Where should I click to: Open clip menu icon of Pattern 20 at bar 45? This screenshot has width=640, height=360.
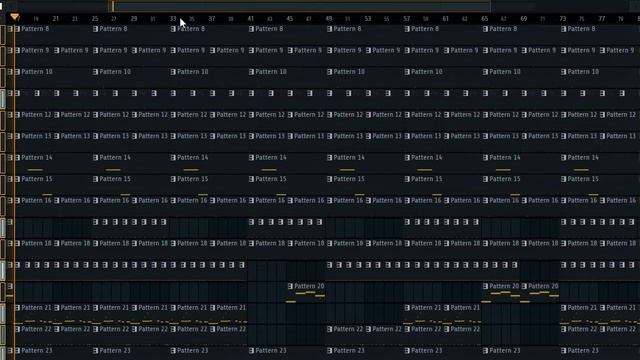tap(290, 286)
